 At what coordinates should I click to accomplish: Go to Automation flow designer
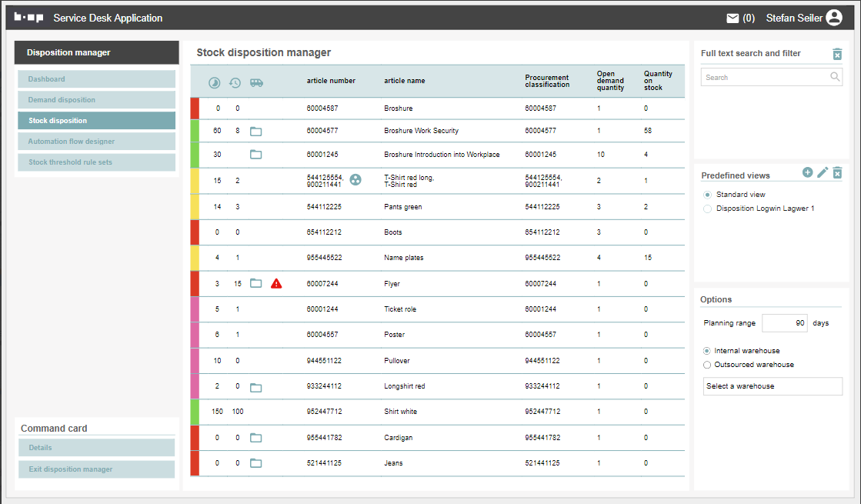(97, 142)
